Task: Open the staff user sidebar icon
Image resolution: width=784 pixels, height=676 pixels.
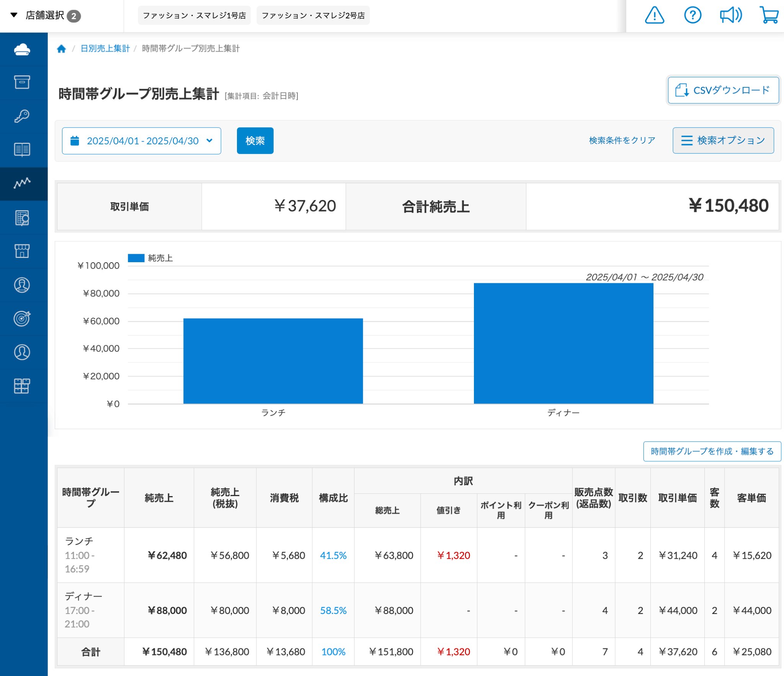Action: 22,352
